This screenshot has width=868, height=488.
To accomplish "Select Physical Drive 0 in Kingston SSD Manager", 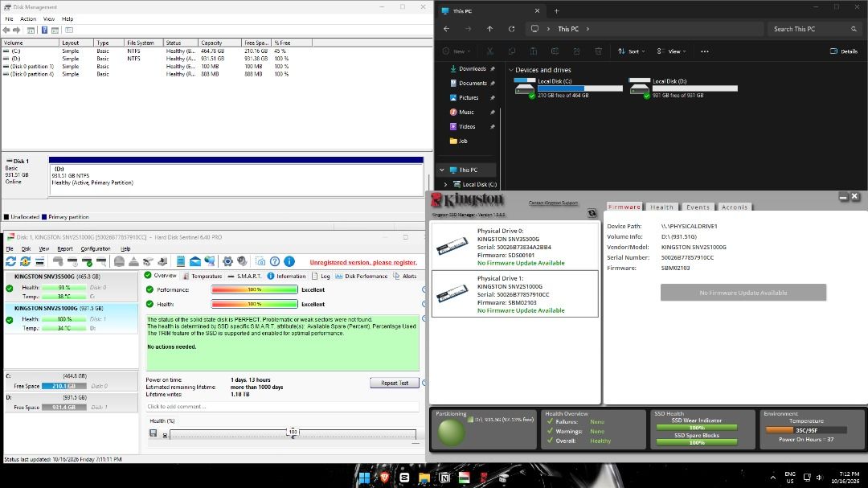I will [515, 247].
